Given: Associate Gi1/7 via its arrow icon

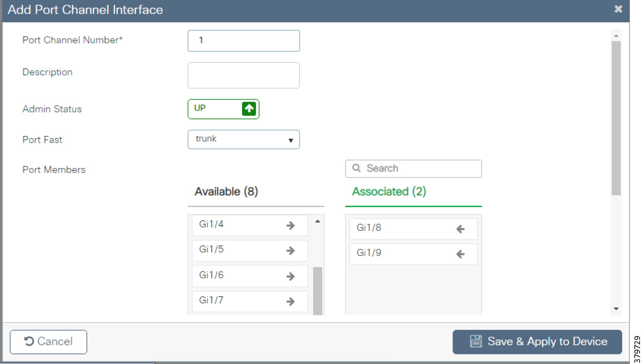Looking at the screenshot, I should point(290,302).
